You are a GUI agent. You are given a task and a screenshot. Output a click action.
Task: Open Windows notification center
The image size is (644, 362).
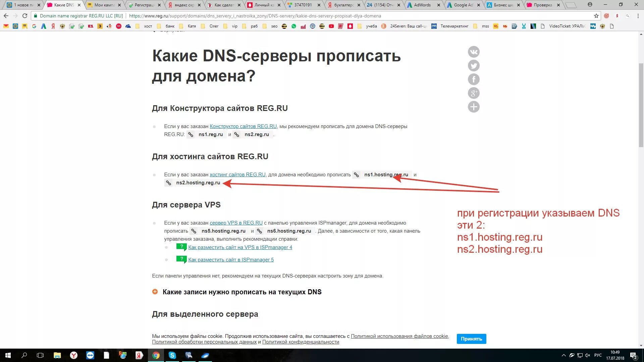634,355
